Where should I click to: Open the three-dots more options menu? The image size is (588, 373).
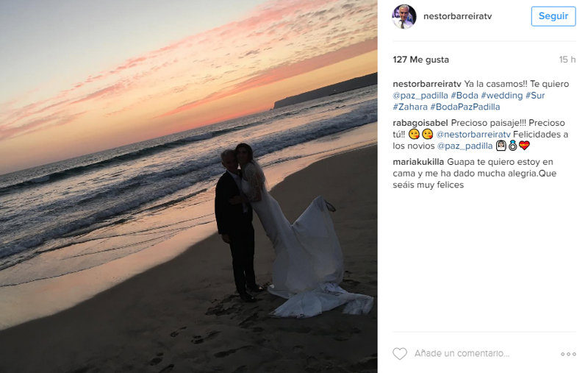point(568,354)
